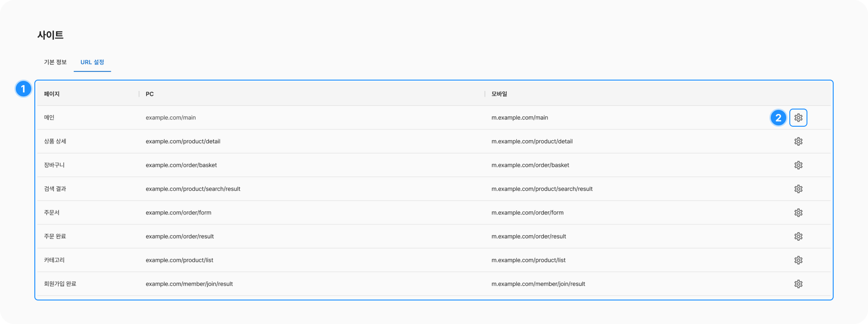Click the 모바일 column header
This screenshot has width=868, height=324.
(x=499, y=94)
